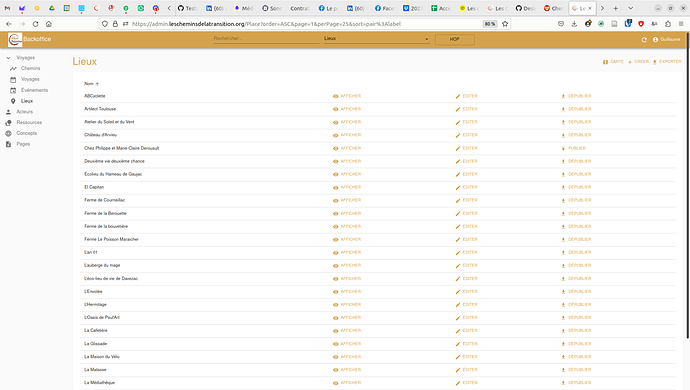690x390 pixels.
Task: Click CRÉER to add a place
Action: tap(638, 62)
